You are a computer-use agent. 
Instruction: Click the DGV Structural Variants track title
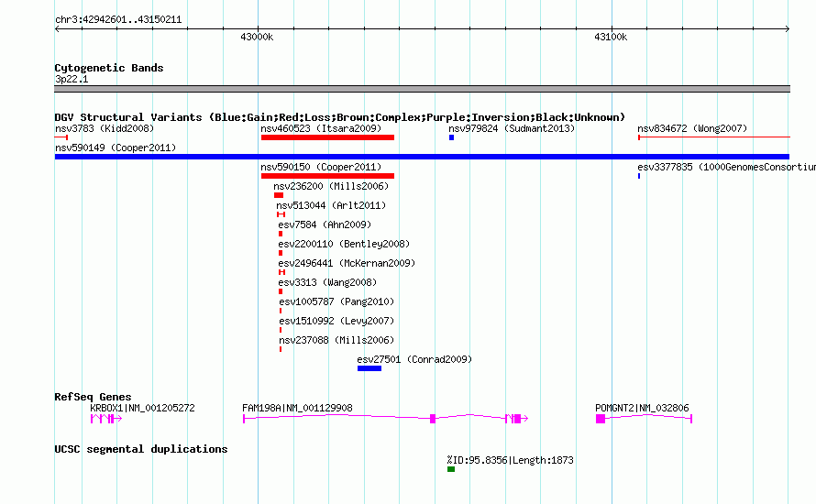[x=339, y=117]
